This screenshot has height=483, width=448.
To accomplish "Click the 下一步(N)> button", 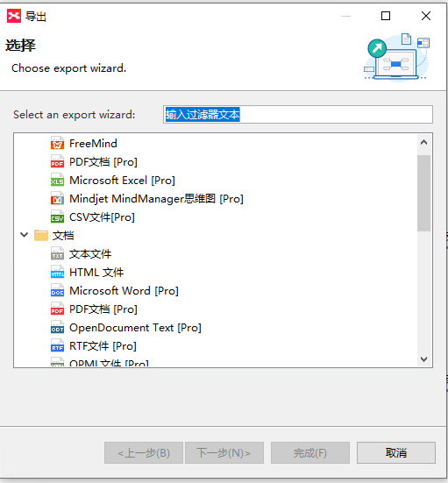I will (224, 453).
